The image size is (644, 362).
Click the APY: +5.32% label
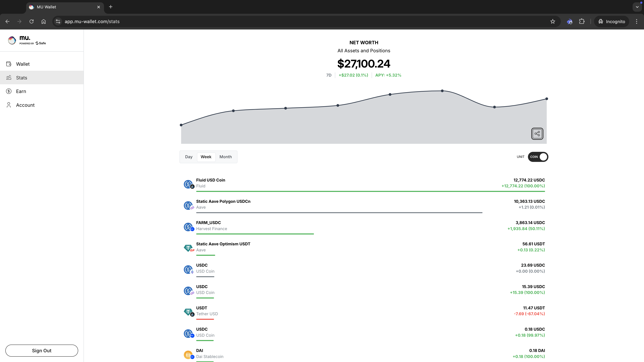coord(388,75)
